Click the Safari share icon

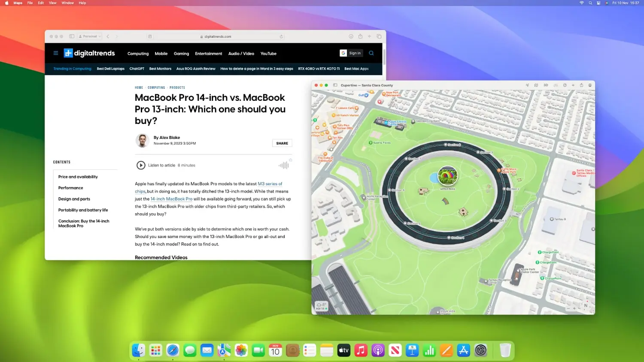pos(360,36)
